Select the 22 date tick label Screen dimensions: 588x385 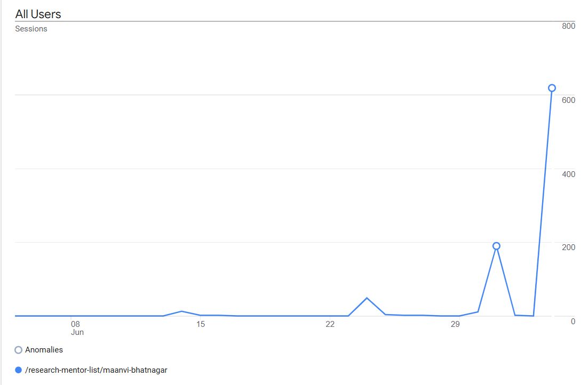330,324
